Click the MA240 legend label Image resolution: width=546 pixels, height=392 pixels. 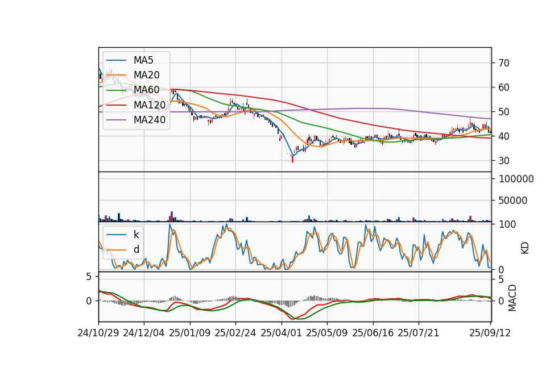tap(150, 120)
